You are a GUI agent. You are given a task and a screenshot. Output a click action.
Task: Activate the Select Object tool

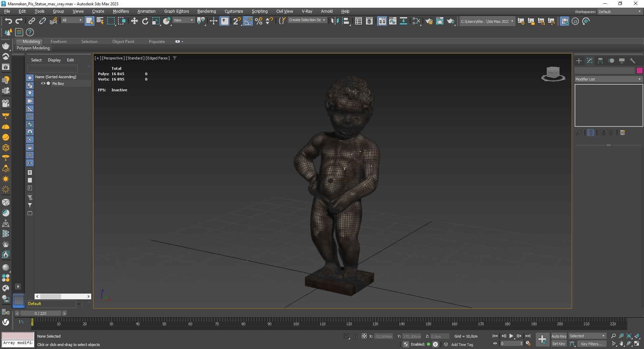89,21
